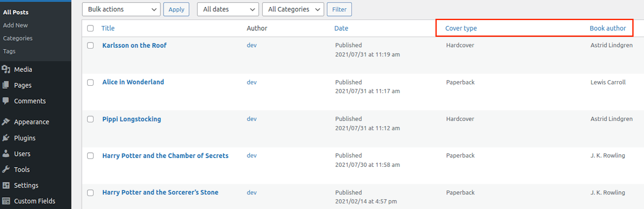The height and width of the screenshot is (209, 644).
Task: Click the Apply button
Action: (x=176, y=9)
